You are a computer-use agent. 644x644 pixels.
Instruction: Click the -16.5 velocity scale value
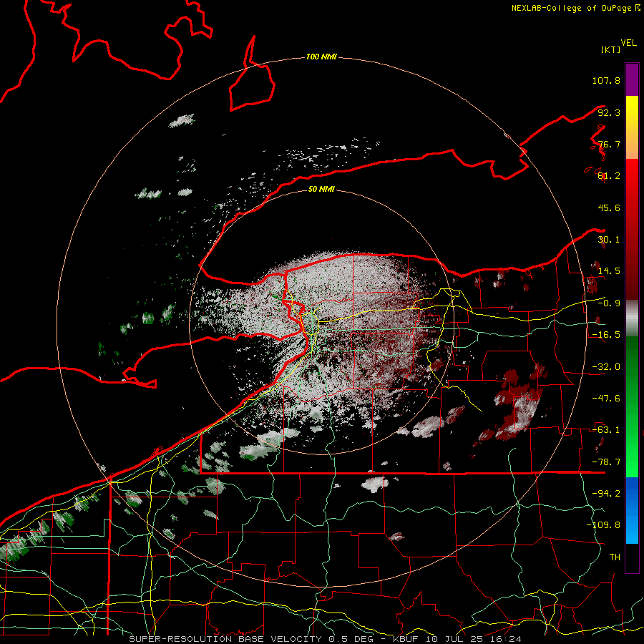tap(606, 335)
